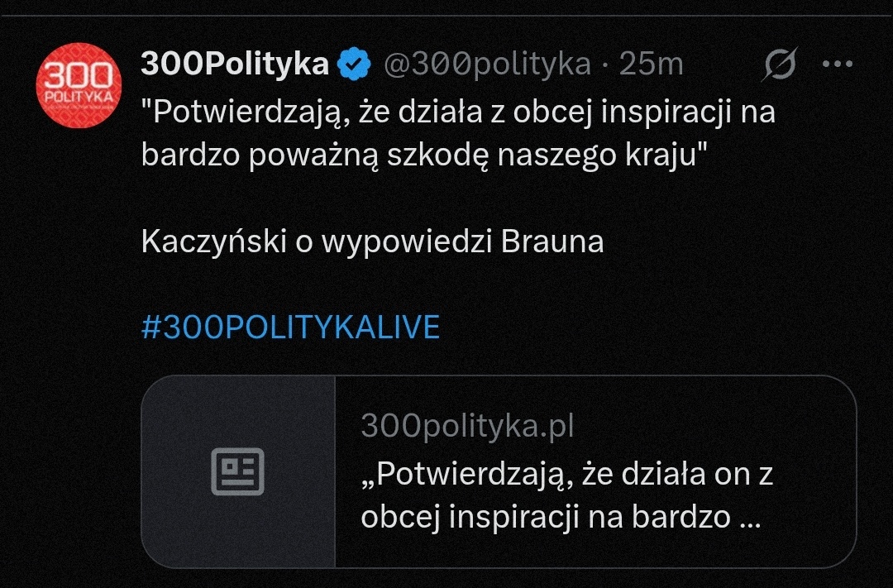Click the 25m post timestamp
This screenshot has width=893, height=588.
point(652,64)
